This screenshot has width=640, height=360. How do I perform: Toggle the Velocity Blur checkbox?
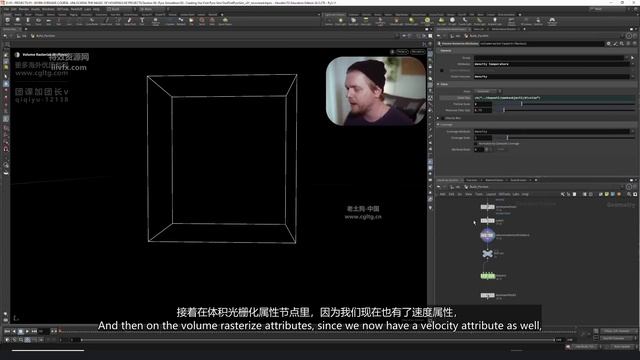pyautogui.click(x=443, y=118)
